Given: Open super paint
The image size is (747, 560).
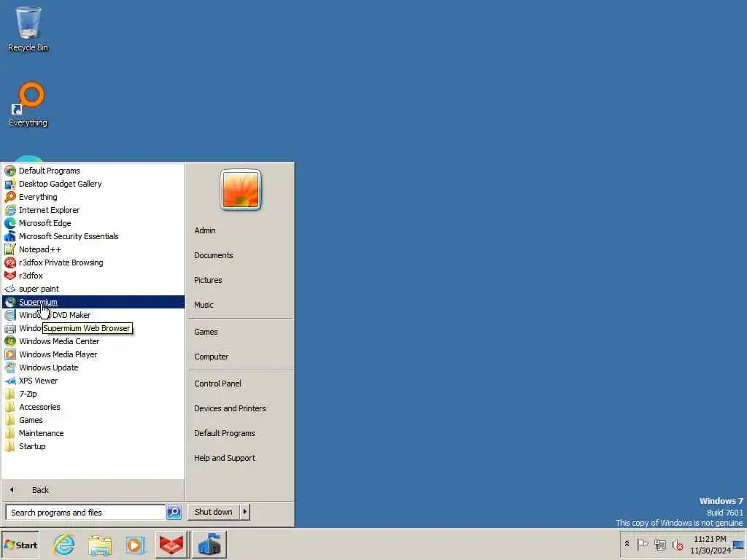Looking at the screenshot, I should (x=93, y=289).
